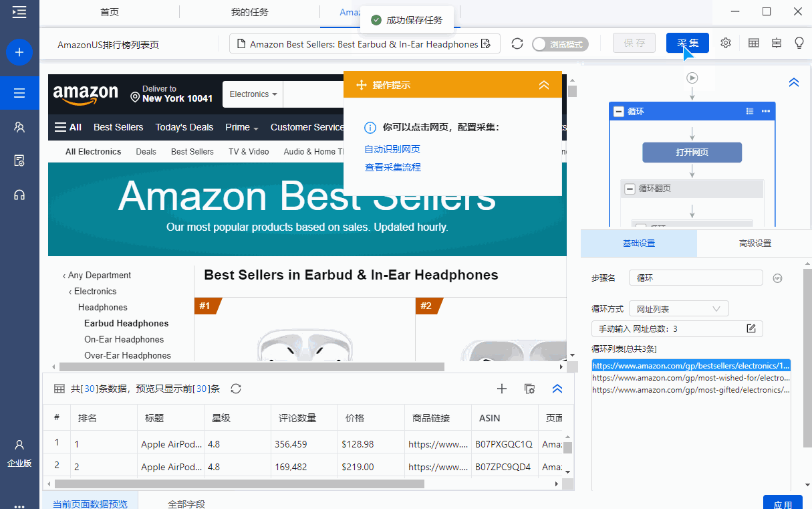Image resolution: width=812 pixels, height=509 pixels.
Task: Open the task list icon in the sidebar
Action: 19,93
